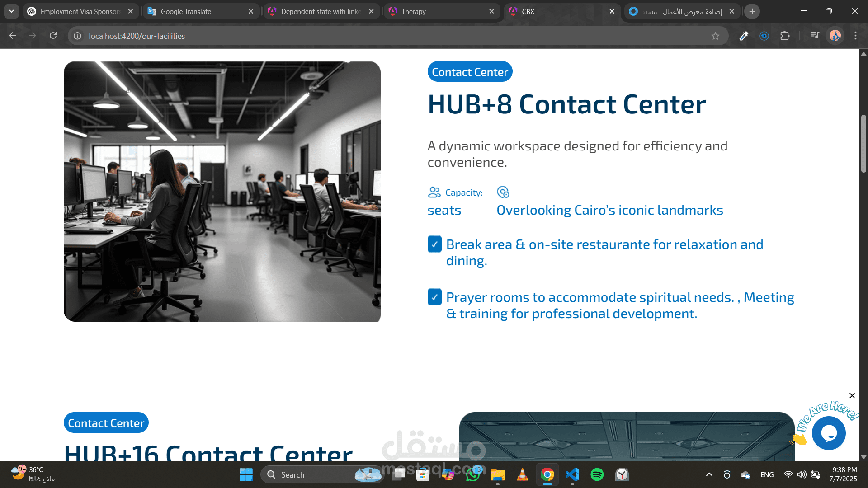Viewport: 868px width, 488px height.
Task: Open the OneDrive cloud tray icon
Action: coord(745,475)
